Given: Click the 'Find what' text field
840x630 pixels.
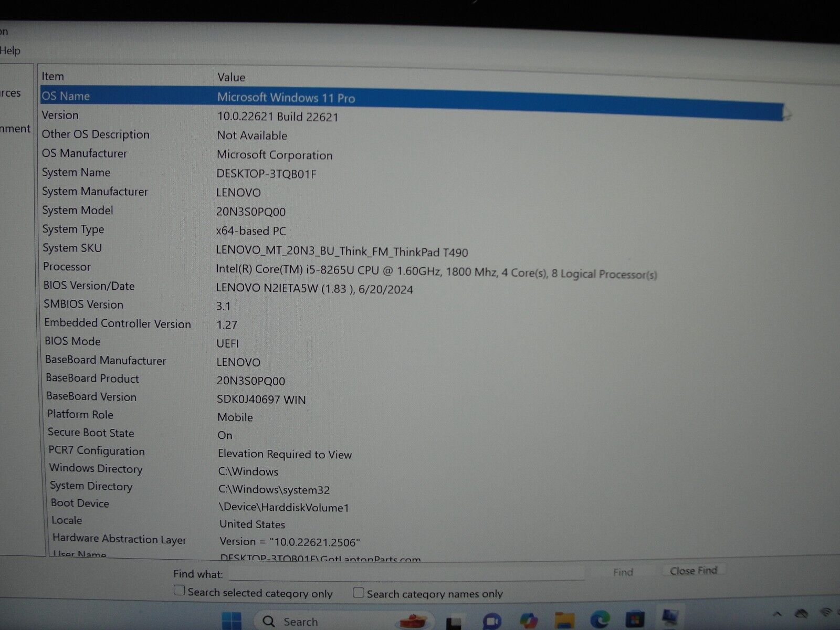Looking at the screenshot, I should click(406, 573).
